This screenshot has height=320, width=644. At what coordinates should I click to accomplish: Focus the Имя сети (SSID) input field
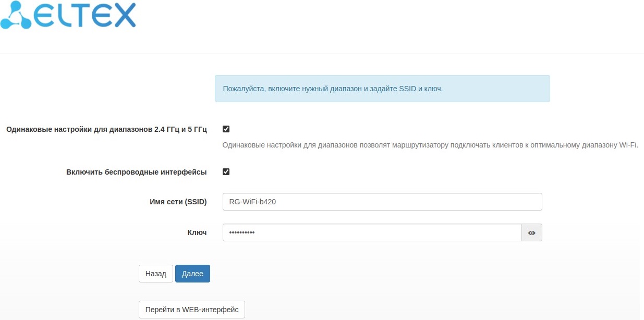coord(382,202)
